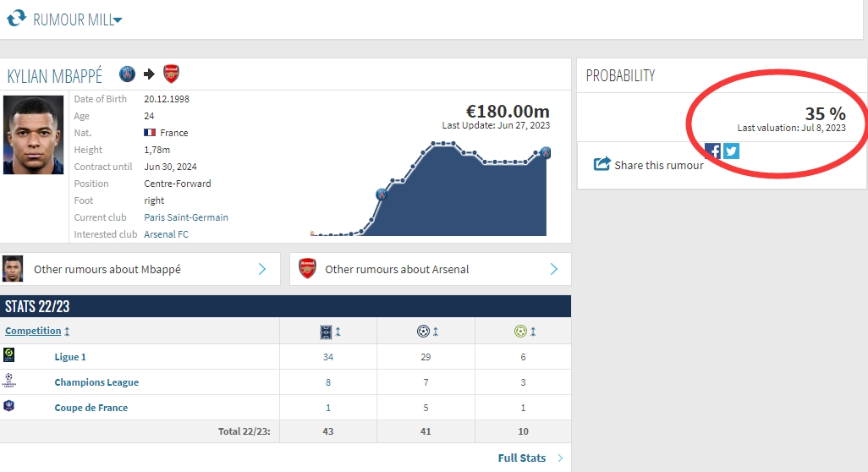Click the Arsenal crest beside Mbappé's name
The image size is (868, 472).
pyautogui.click(x=171, y=74)
